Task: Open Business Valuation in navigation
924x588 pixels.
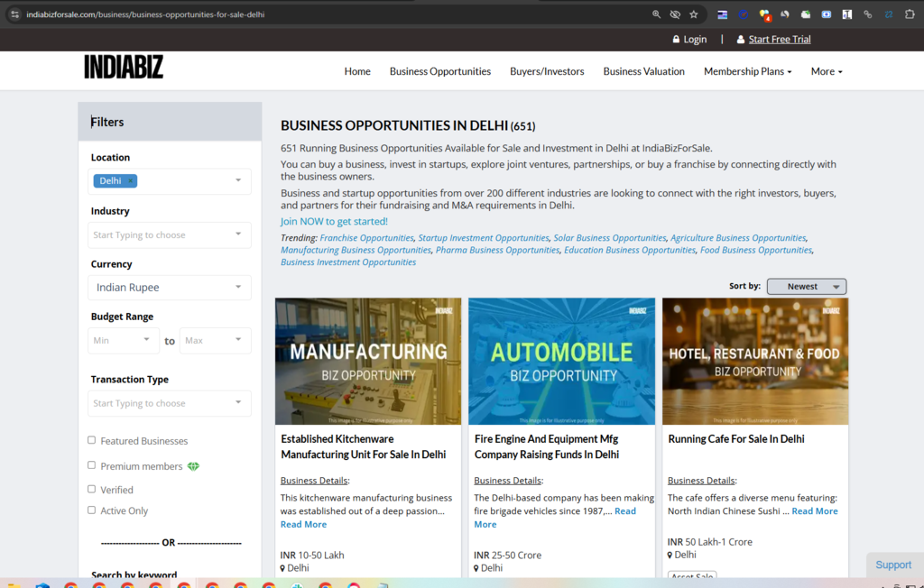Action: [x=643, y=71]
